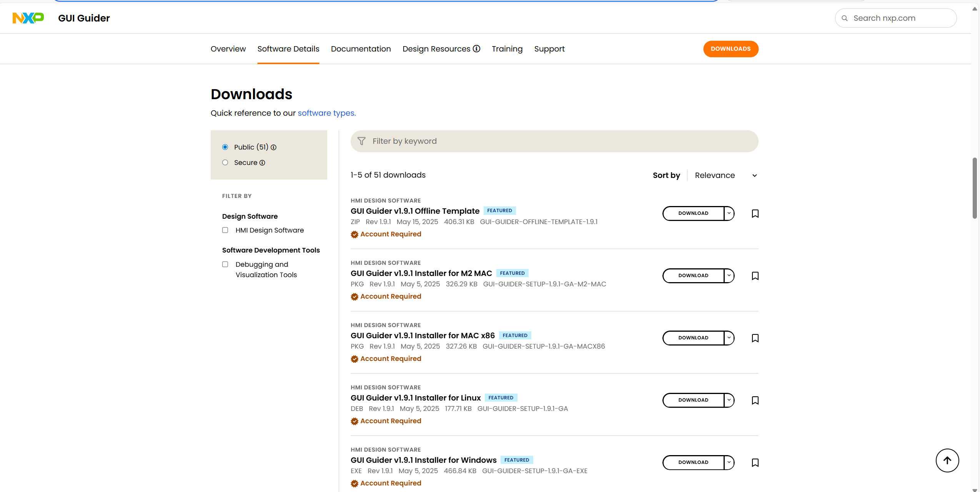Click 'GUI-GUIDER-SETUP-1.9.1-GA-EXE' text
Screen dimensions: 980x492
(x=534, y=471)
